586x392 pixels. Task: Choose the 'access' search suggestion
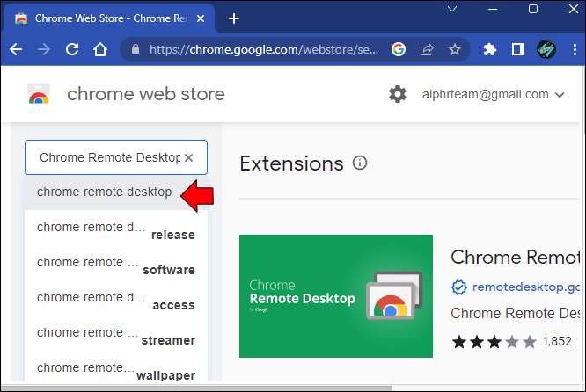click(116, 298)
